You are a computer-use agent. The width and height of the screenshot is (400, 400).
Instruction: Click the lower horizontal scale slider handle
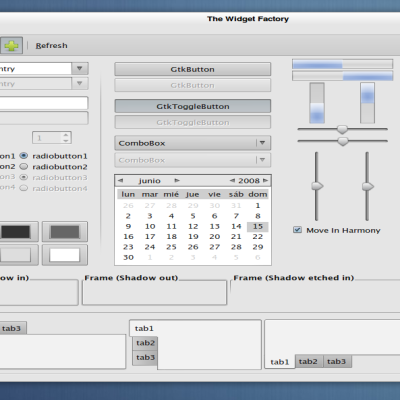pyautogui.click(x=342, y=141)
